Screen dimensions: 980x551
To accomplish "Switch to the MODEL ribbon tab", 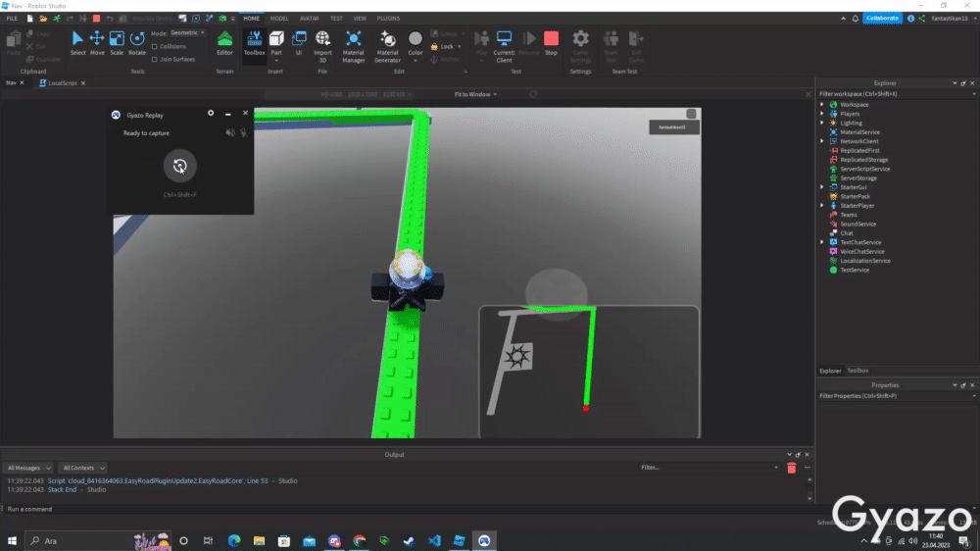I will (279, 19).
